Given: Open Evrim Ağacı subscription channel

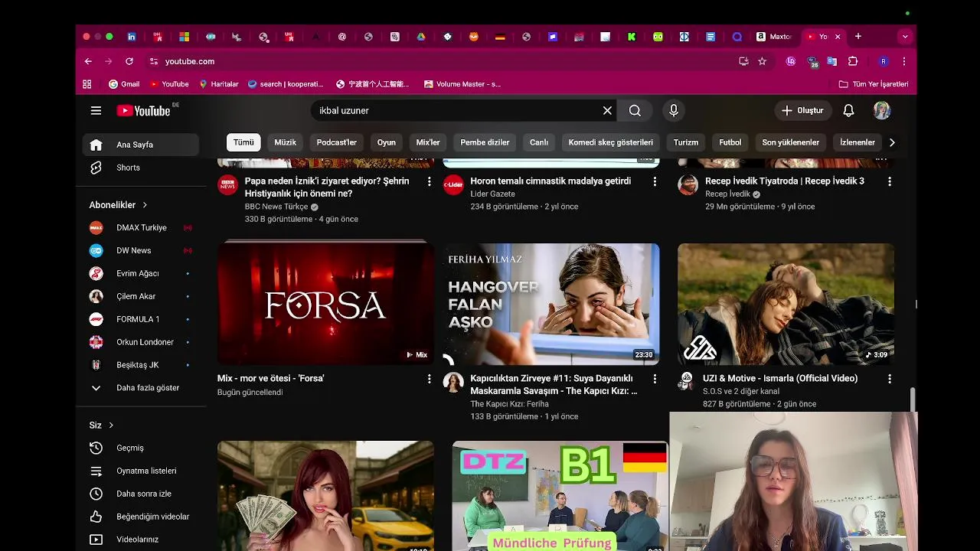Looking at the screenshot, I should pos(141,273).
